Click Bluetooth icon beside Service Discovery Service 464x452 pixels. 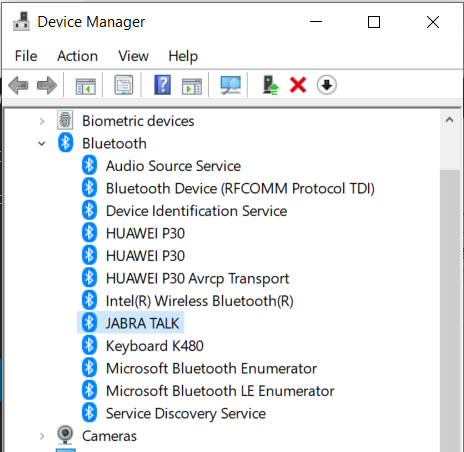tap(89, 413)
